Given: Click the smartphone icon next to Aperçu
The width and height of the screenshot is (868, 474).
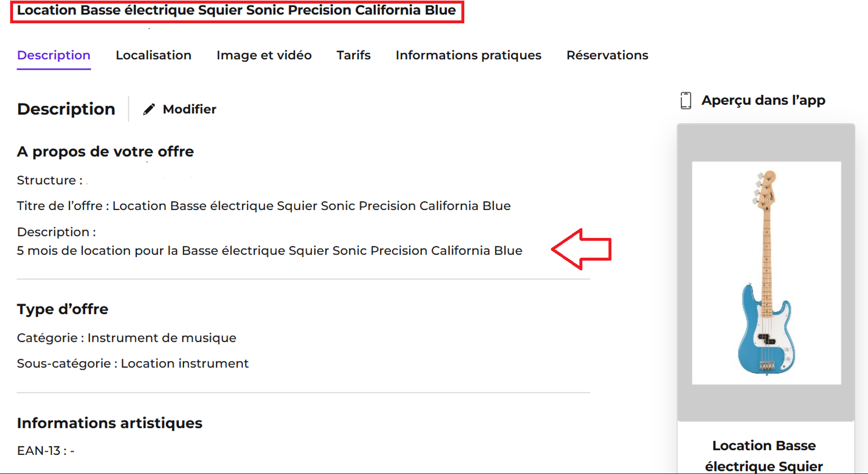Looking at the screenshot, I should 686,100.
